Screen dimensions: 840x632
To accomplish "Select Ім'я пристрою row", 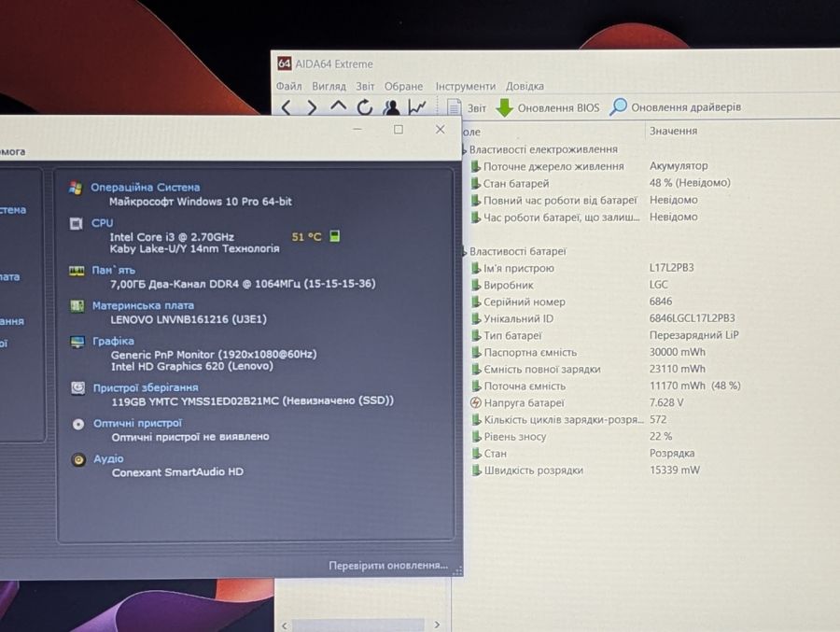I will coord(581,268).
